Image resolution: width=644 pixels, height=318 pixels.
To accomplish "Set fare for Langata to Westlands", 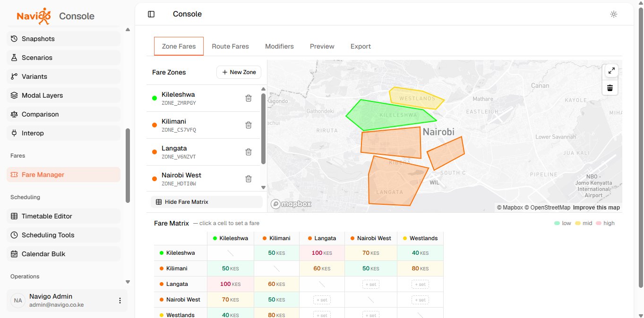I will click(x=420, y=285).
